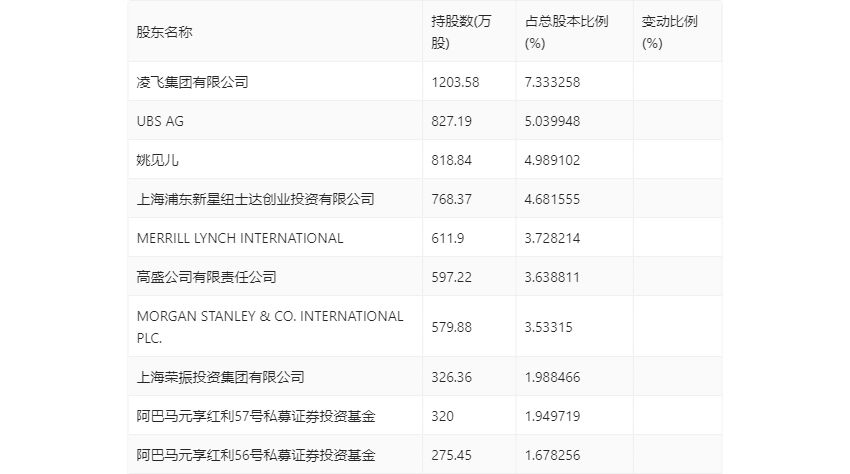Select shareholder 高盛公司有限责任公司
The height and width of the screenshot is (474, 850).
pyautogui.click(x=207, y=277)
